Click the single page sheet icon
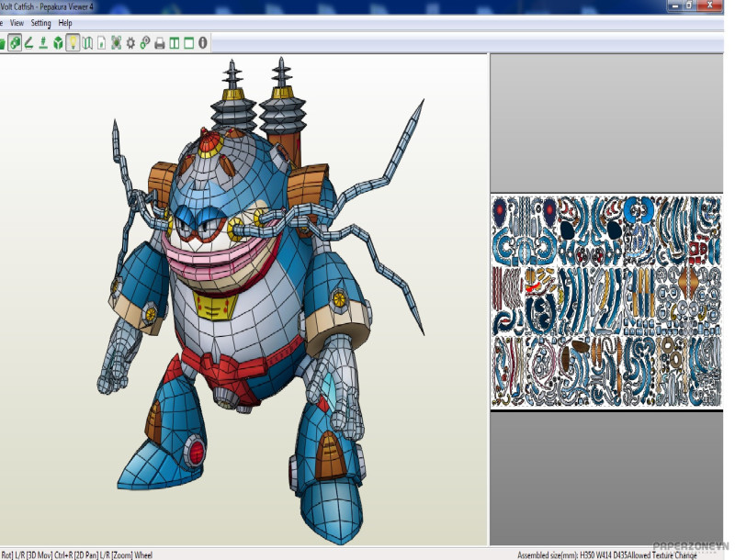This screenshot has width=735, height=560. 101,42
